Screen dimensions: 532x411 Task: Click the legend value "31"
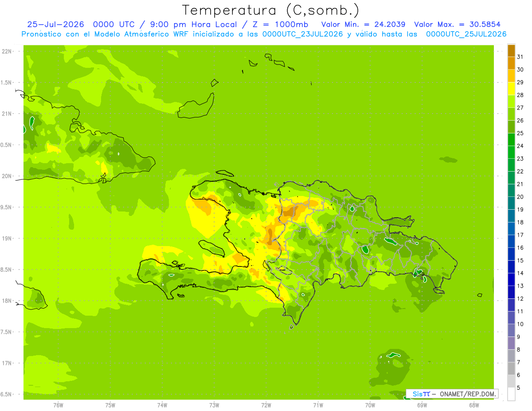point(520,57)
